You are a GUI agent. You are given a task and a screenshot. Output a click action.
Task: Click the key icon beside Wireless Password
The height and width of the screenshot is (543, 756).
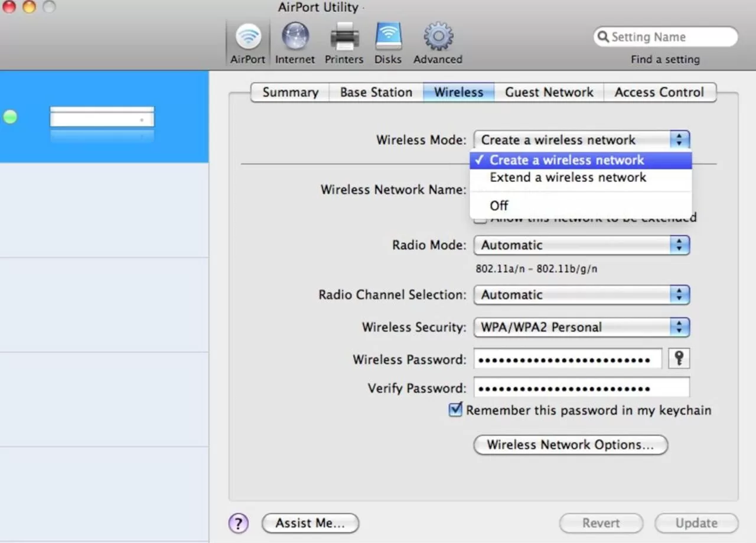tap(679, 359)
